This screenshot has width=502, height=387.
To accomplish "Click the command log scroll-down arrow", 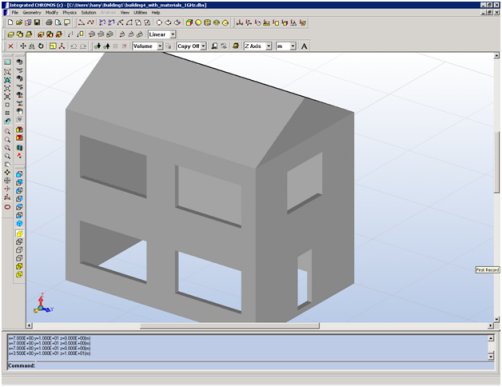I will tap(491, 357).
